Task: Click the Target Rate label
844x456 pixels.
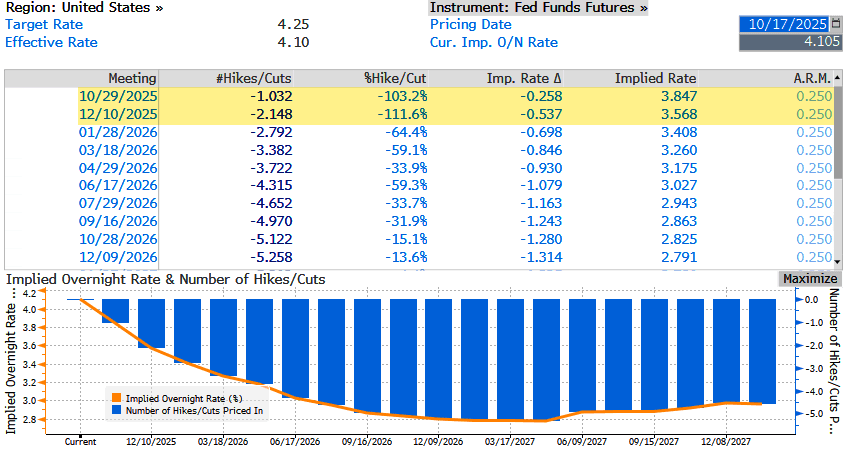Action: (x=44, y=24)
